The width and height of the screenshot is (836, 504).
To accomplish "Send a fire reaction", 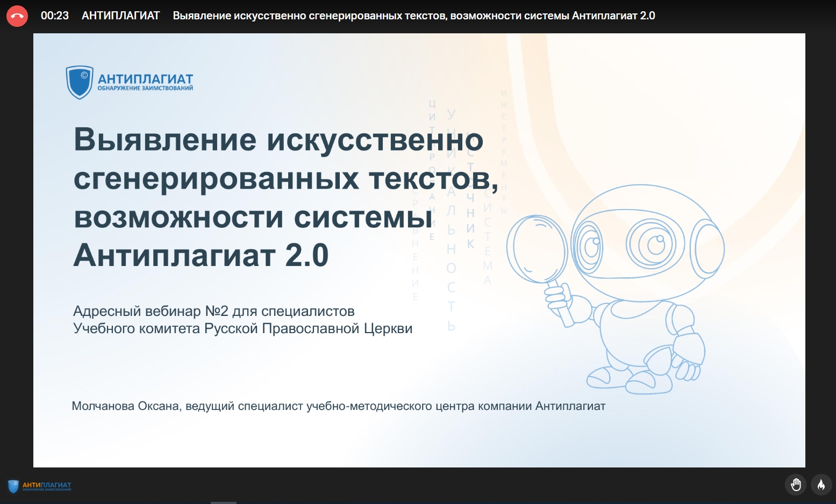I will coord(821,485).
